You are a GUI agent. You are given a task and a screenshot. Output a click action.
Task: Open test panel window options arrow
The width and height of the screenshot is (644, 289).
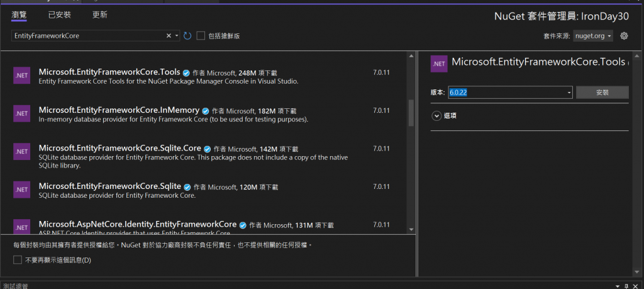618,286
